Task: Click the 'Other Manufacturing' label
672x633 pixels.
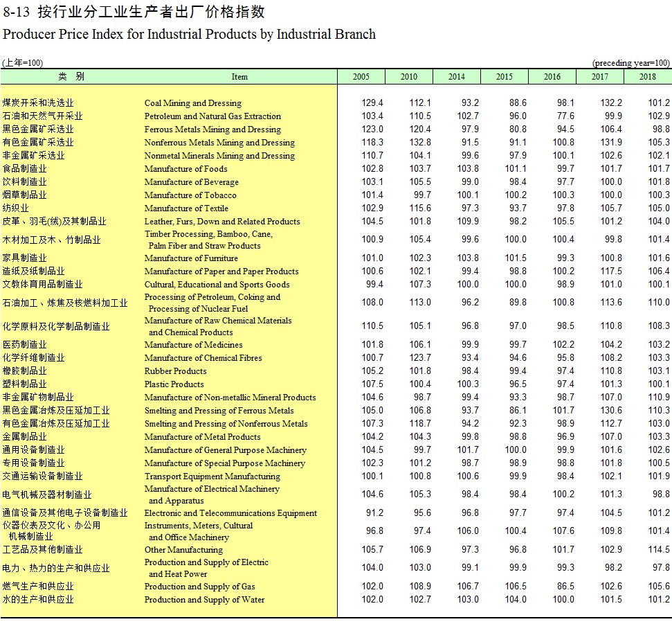Action: coord(183,550)
